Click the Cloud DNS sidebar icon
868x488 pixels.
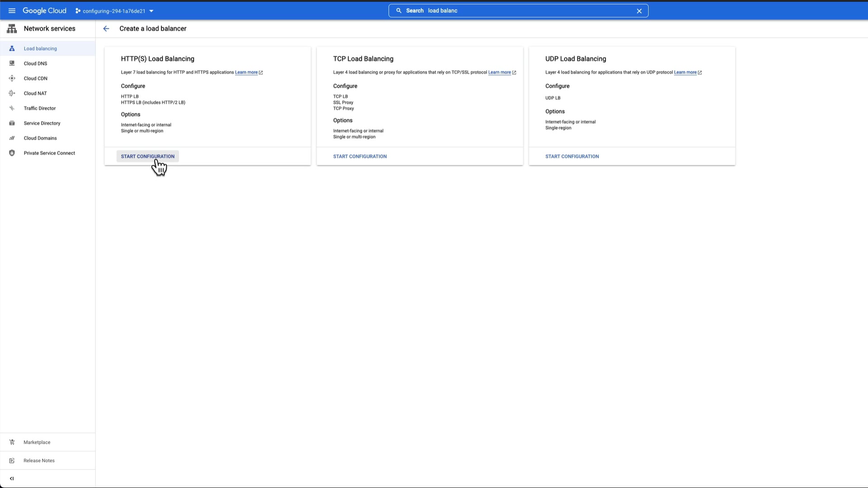12,64
